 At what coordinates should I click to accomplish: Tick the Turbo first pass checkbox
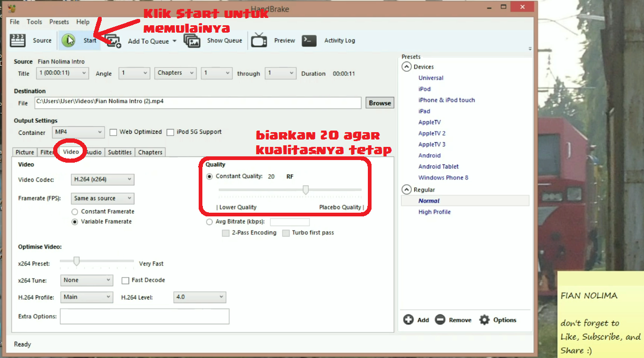coord(286,233)
